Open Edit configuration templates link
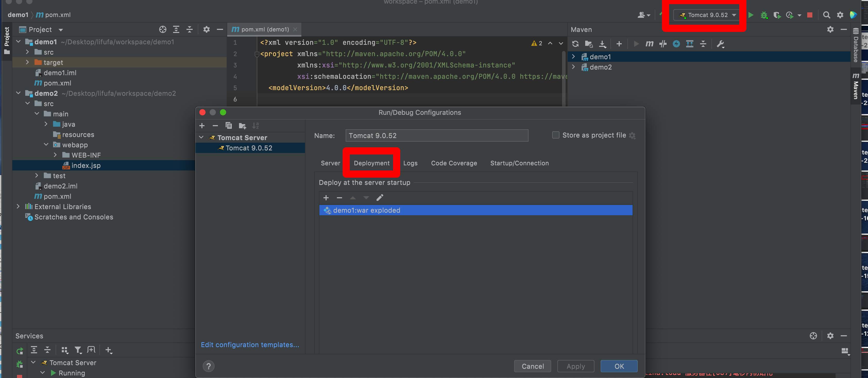Viewport: 868px width, 378px height. click(x=250, y=345)
